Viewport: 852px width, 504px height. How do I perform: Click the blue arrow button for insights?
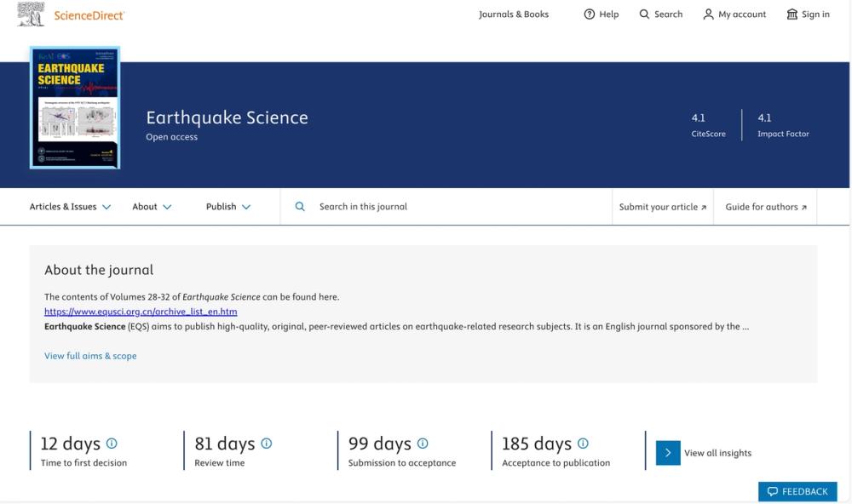tap(668, 453)
